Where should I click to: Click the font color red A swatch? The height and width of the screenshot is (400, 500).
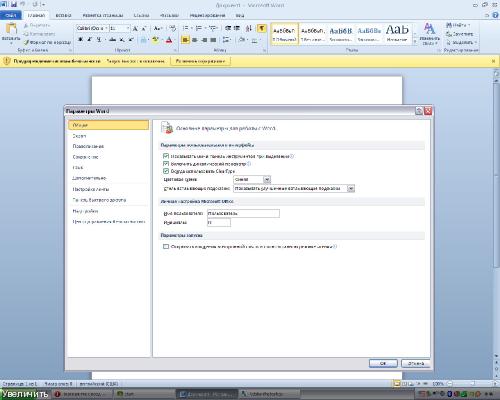[169, 40]
